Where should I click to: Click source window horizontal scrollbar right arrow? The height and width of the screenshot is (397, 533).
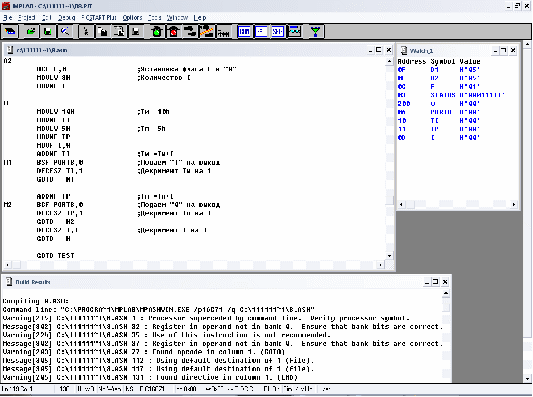click(380, 264)
